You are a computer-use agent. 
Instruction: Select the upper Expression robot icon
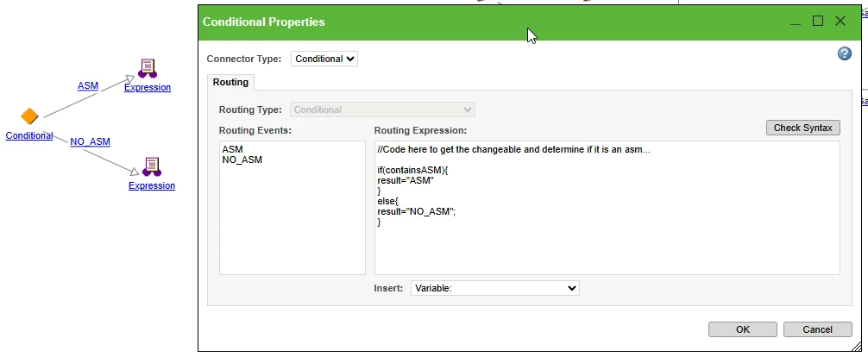coord(148,69)
